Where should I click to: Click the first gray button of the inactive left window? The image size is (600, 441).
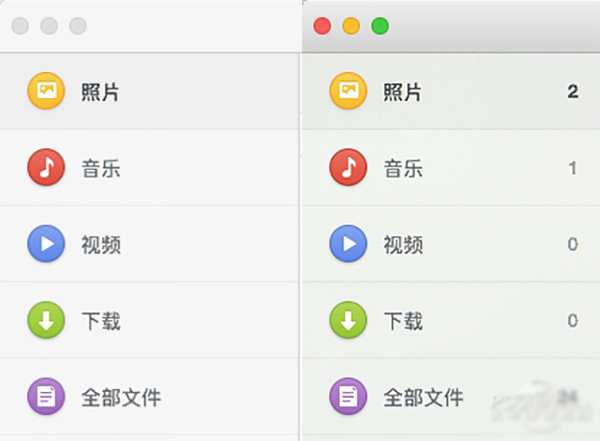click(x=20, y=26)
